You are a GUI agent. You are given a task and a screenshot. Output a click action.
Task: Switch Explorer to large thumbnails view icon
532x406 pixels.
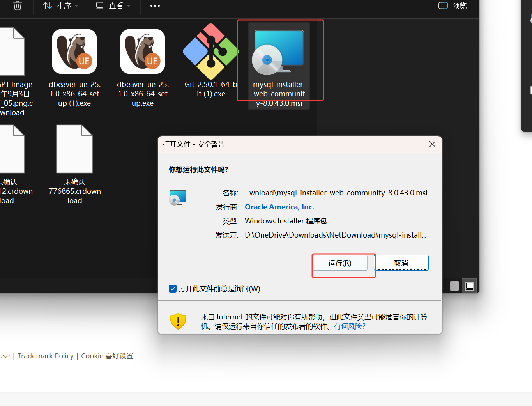[x=470, y=286]
